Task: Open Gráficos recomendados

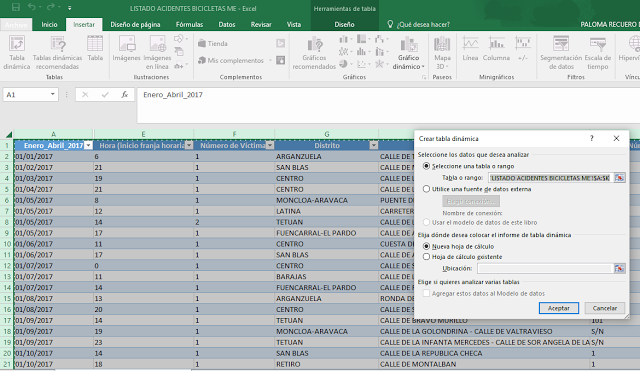Action: pyautogui.click(x=314, y=53)
